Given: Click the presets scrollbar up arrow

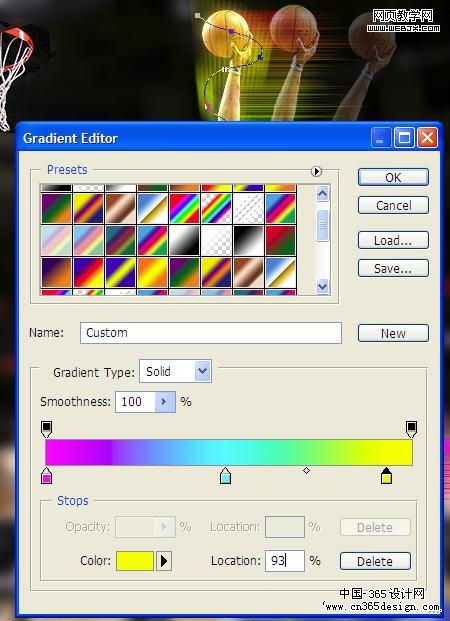Looking at the screenshot, I should tap(323, 194).
